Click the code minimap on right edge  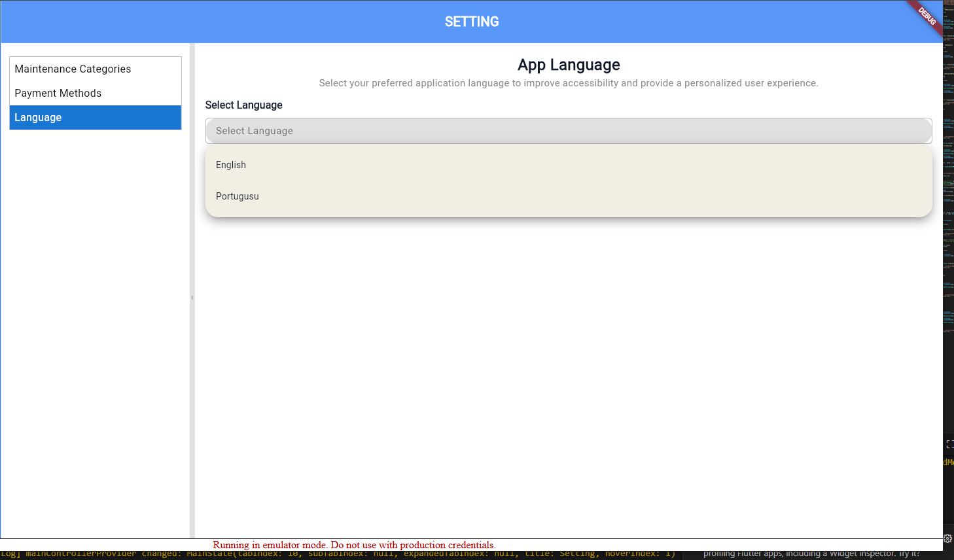(948, 164)
